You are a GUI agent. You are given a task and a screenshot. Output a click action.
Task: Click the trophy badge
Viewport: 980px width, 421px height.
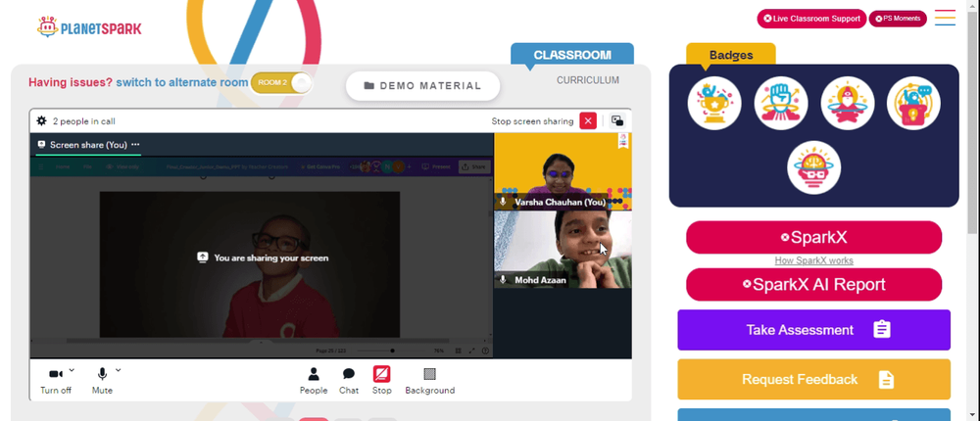coord(714,103)
